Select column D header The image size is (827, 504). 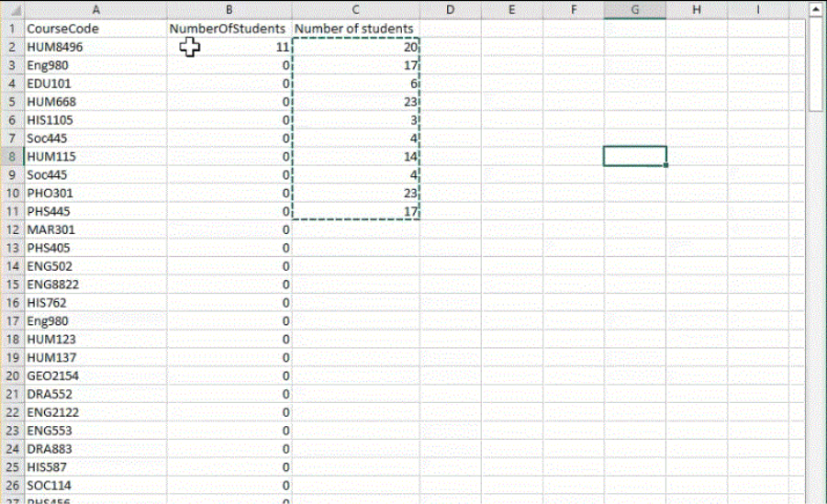tap(450, 9)
